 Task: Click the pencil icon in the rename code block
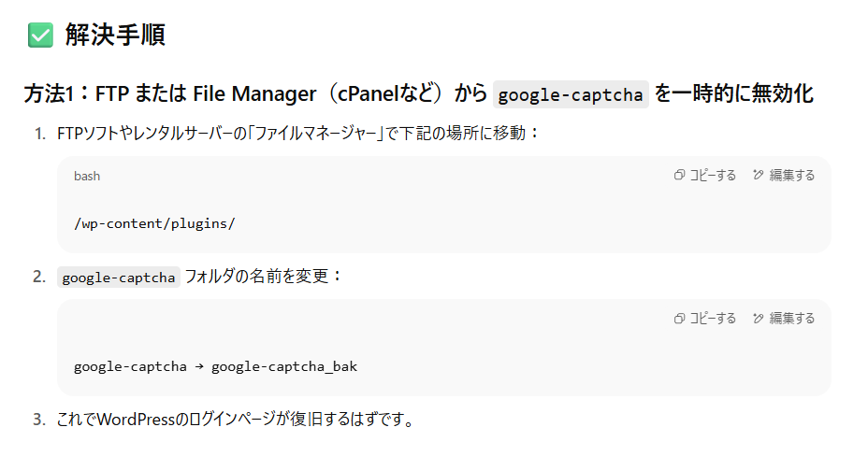pos(759,319)
